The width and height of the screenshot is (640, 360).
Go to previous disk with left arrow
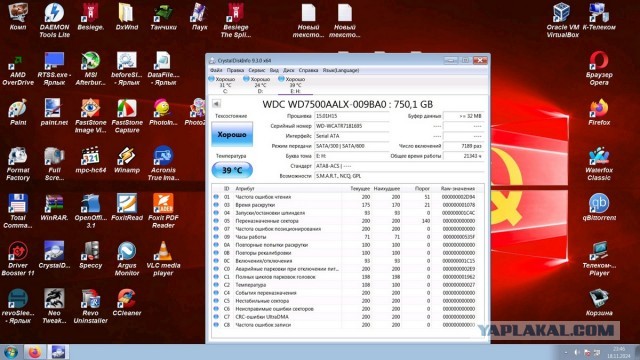(x=216, y=104)
